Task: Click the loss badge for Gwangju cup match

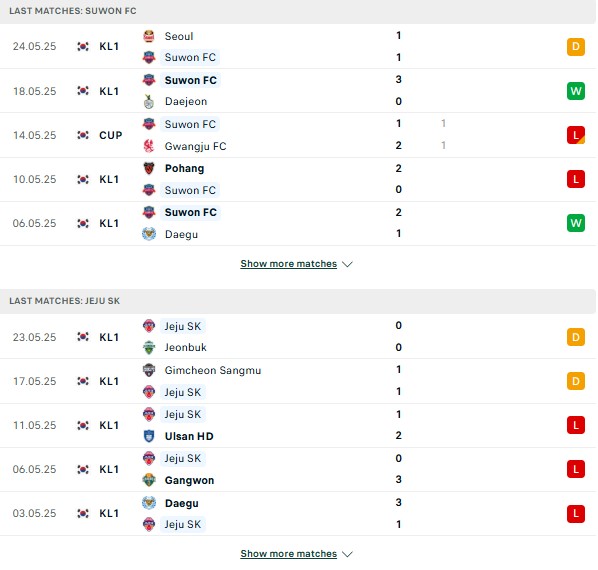Action: [575, 135]
